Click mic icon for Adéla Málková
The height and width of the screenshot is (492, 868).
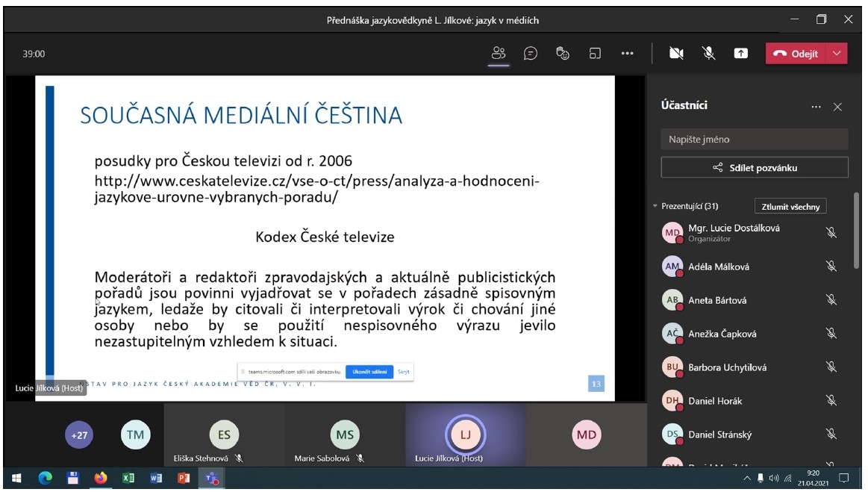(x=831, y=267)
